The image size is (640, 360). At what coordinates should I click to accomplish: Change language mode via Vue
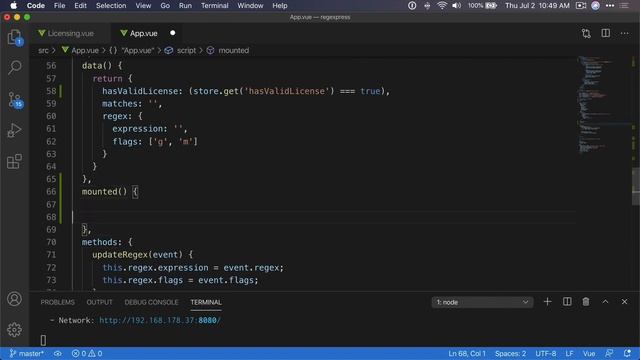pyautogui.click(x=589, y=353)
